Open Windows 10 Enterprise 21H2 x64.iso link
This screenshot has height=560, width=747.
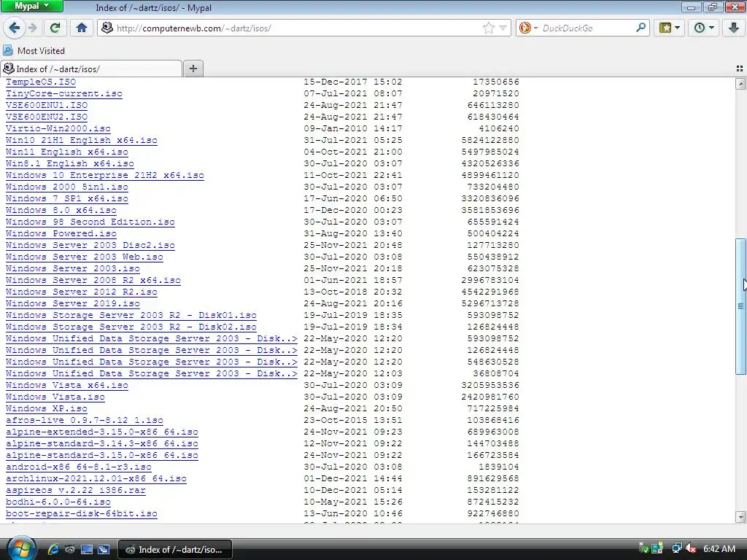coord(105,175)
